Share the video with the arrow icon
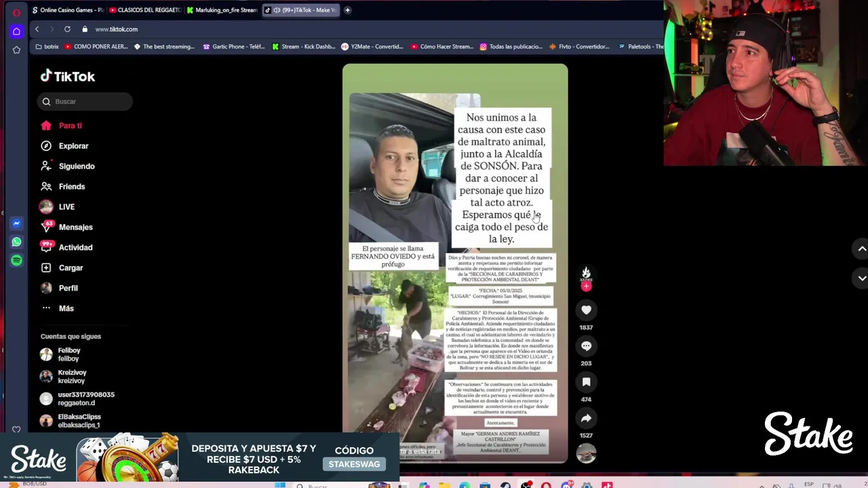The image size is (868, 488). click(x=586, y=418)
